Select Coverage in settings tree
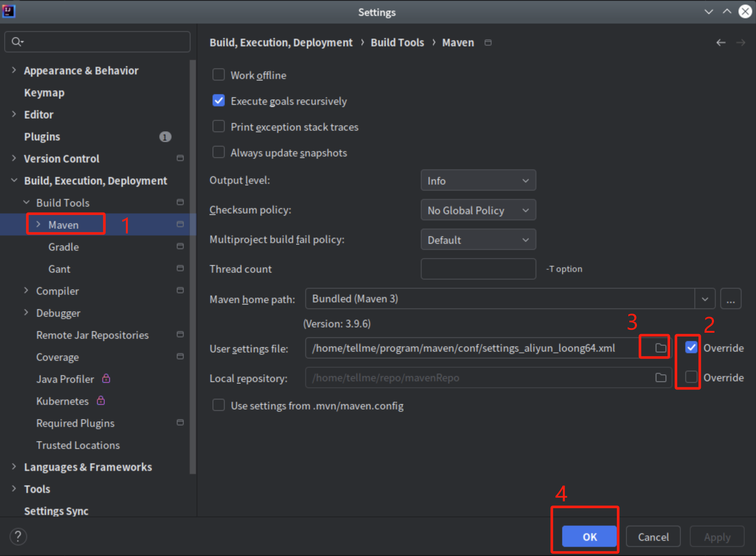This screenshot has width=756, height=556. point(57,358)
